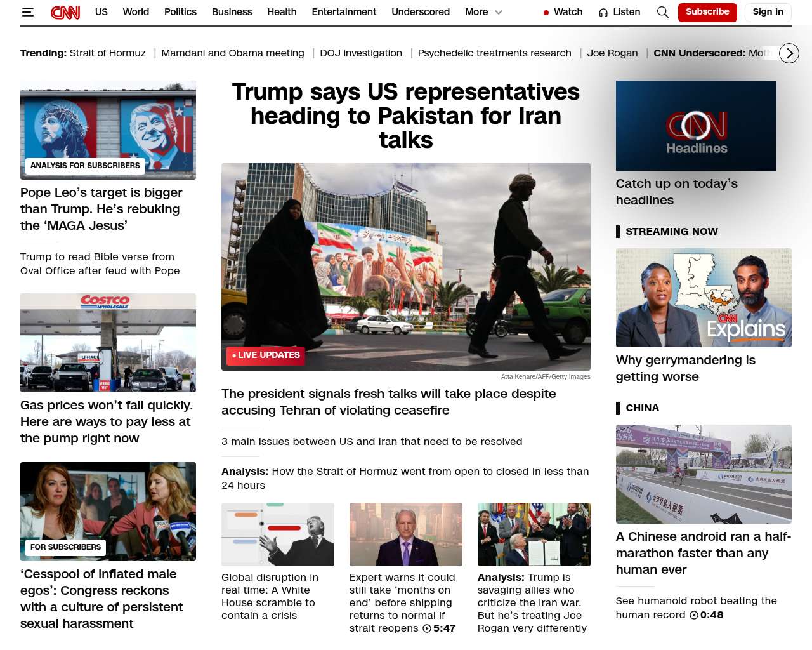This screenshot has width=812, height=650.
Task: Open the Entertainment section
Action: [344, 12]
